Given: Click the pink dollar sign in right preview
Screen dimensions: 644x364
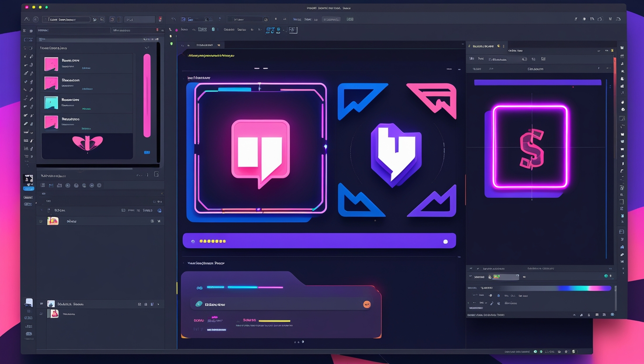Looking at the screenshot, I should (x=532, y=149).
